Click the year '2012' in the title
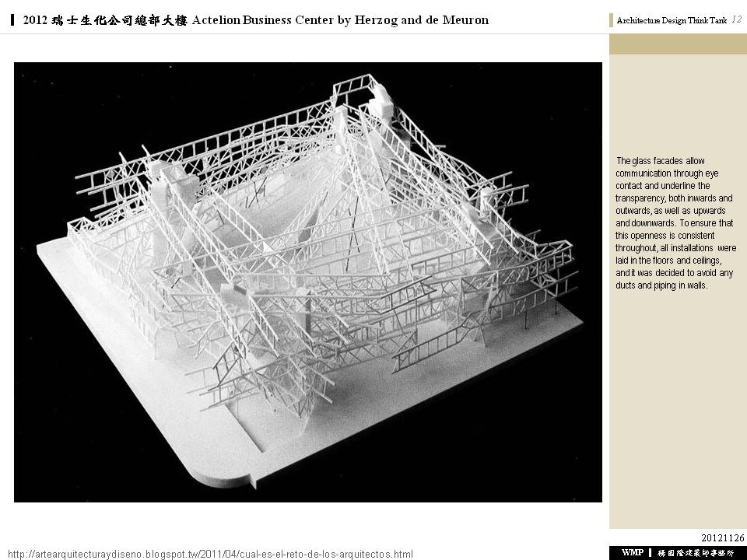 click(36, 20)
